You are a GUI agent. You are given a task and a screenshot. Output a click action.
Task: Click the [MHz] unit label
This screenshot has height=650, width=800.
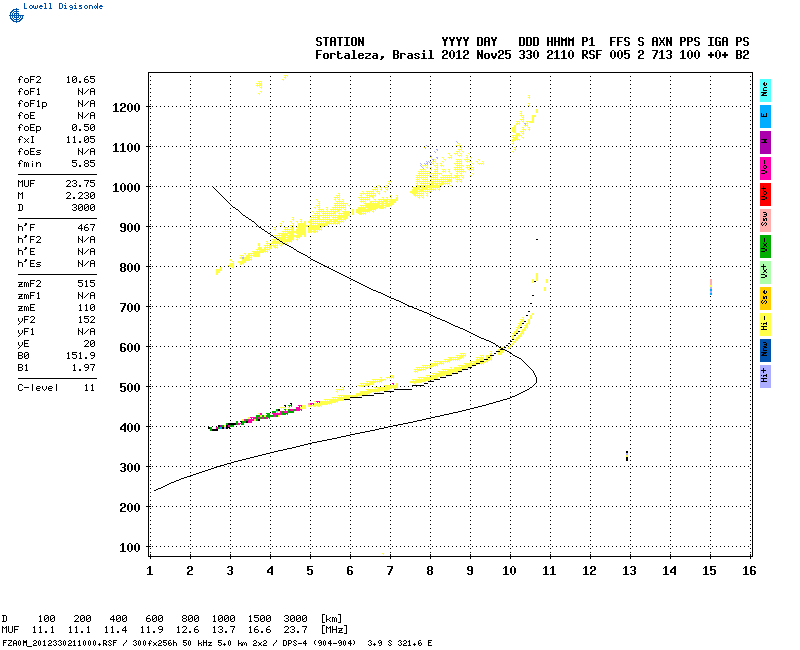(334, 630)
